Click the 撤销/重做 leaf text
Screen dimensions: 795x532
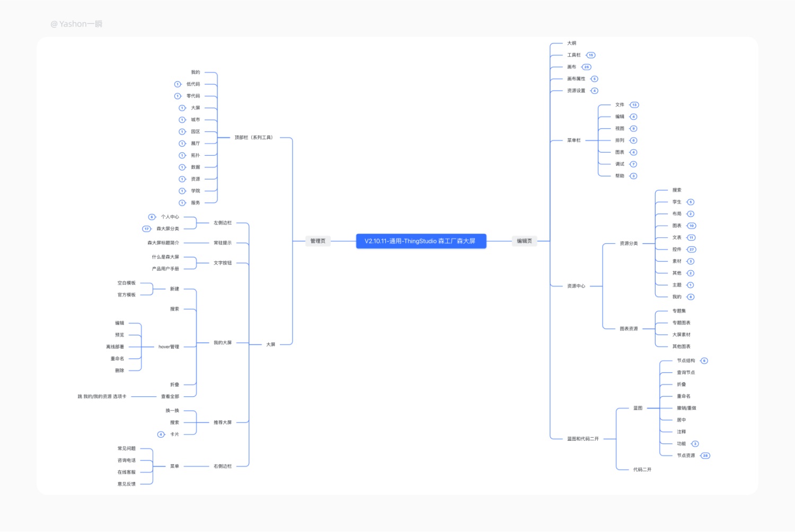(686, 408)
